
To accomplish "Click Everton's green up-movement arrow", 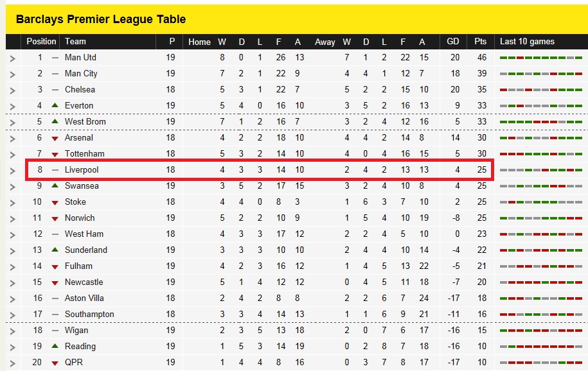I will pos(55,105).
